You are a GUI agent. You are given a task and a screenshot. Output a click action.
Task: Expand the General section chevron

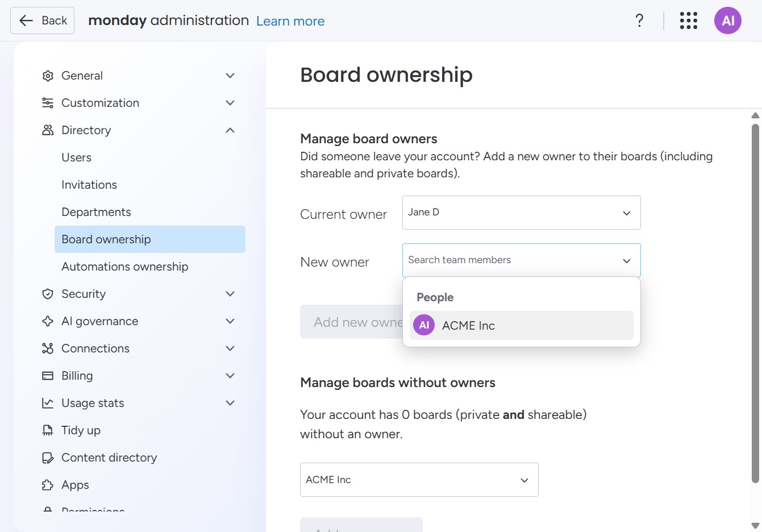coord(230,76)
